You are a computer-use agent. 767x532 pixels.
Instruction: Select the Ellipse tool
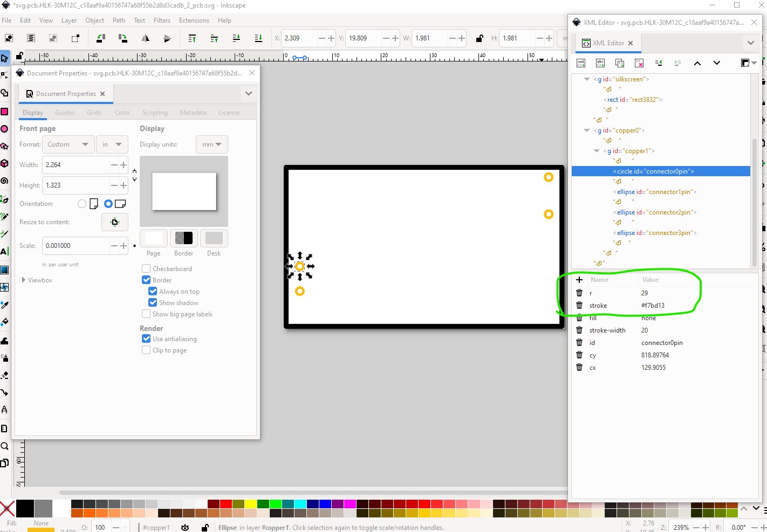(4, 129)
